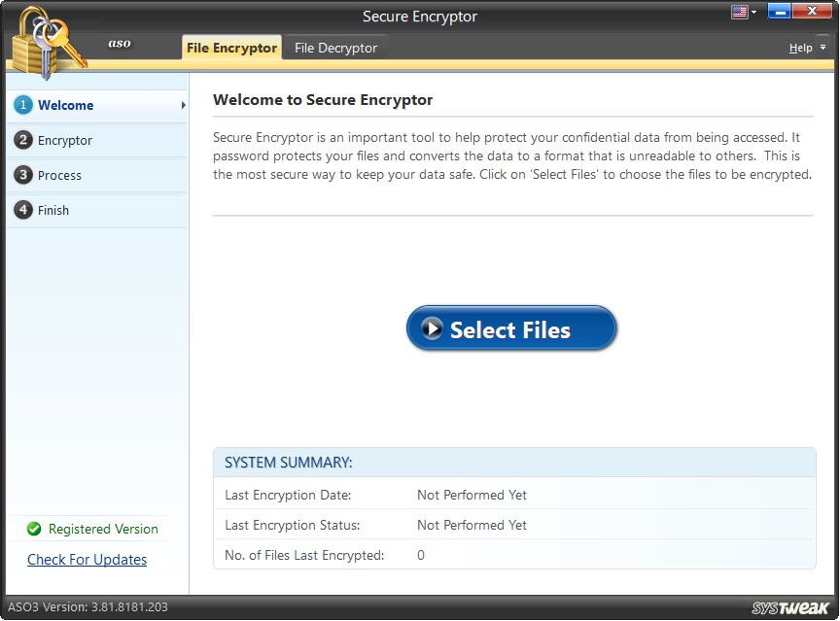Click the aso brand logo
840x621 pixels.
pos(119,44)
